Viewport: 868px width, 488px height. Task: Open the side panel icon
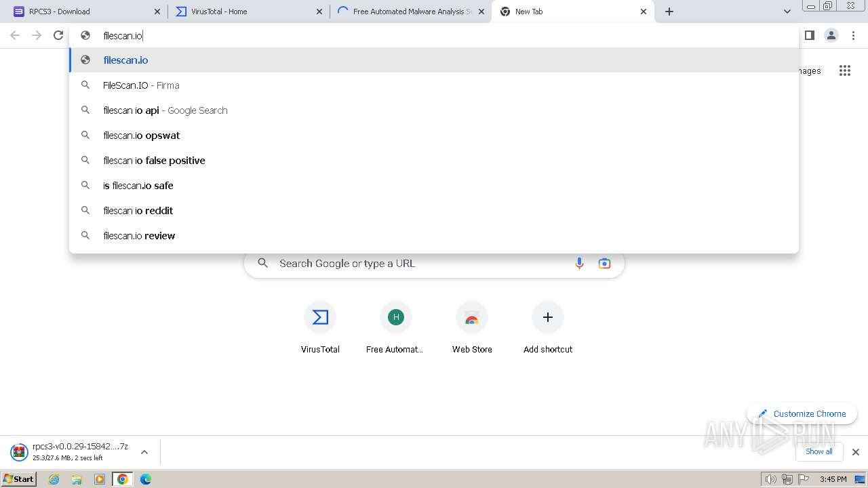click(809, 35)
